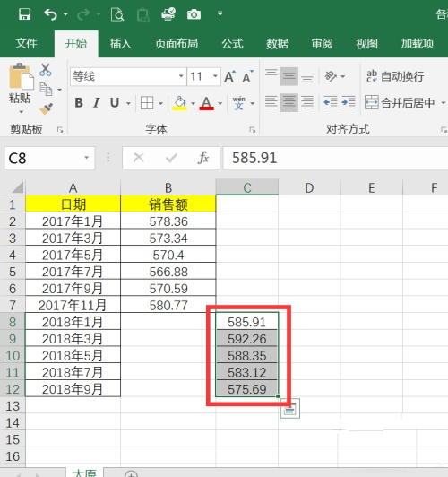Toggle Middle Align in alignment group
Image resolution: width=448 pixels, height=477 pixels.
tap(289, 76)
